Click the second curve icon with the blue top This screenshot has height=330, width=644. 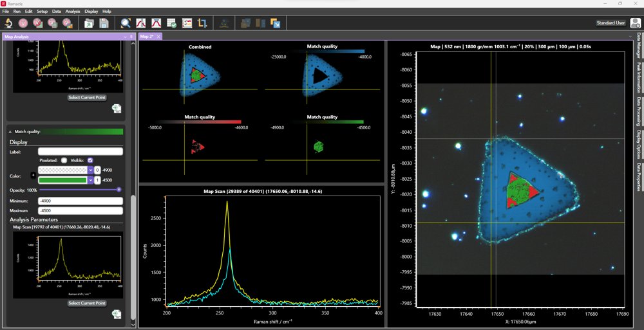tap(156, 23)
